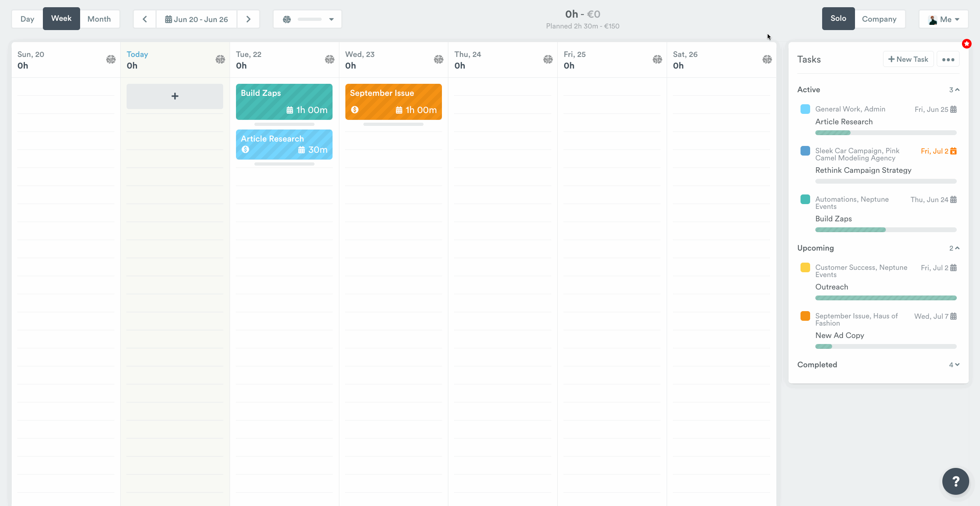The width and height of the screenshot is (980, 506).
Task: Click the brain icon on Tue, 22
Action: (329, 60)
